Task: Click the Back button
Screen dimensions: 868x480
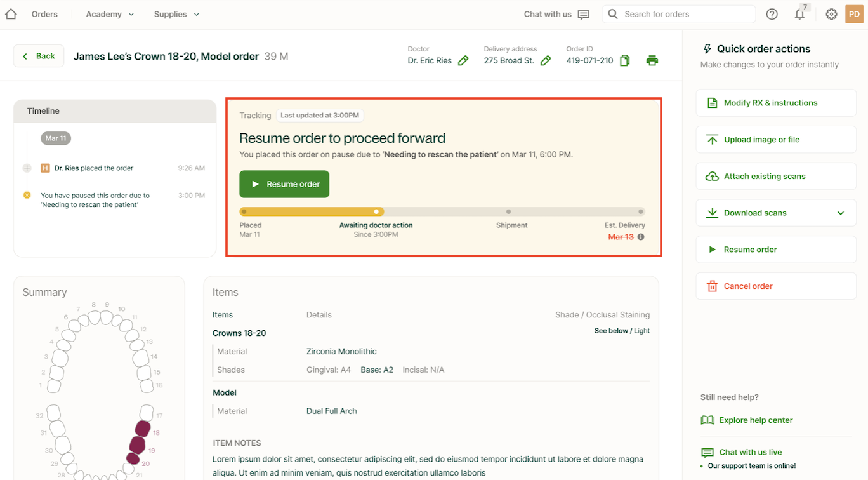Action: pyautogui.click(x=39, y=56)
